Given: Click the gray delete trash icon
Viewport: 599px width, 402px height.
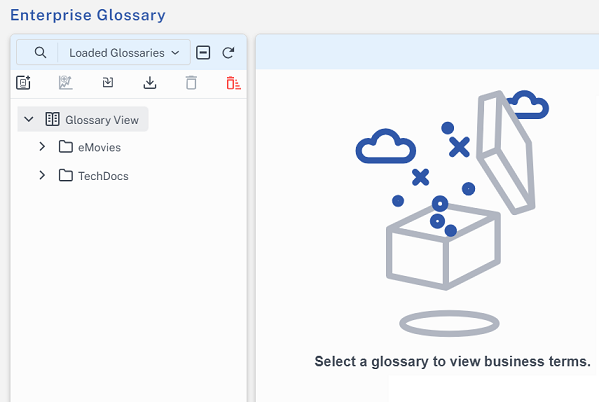Looking at the screenshot, I should point(191,83).
